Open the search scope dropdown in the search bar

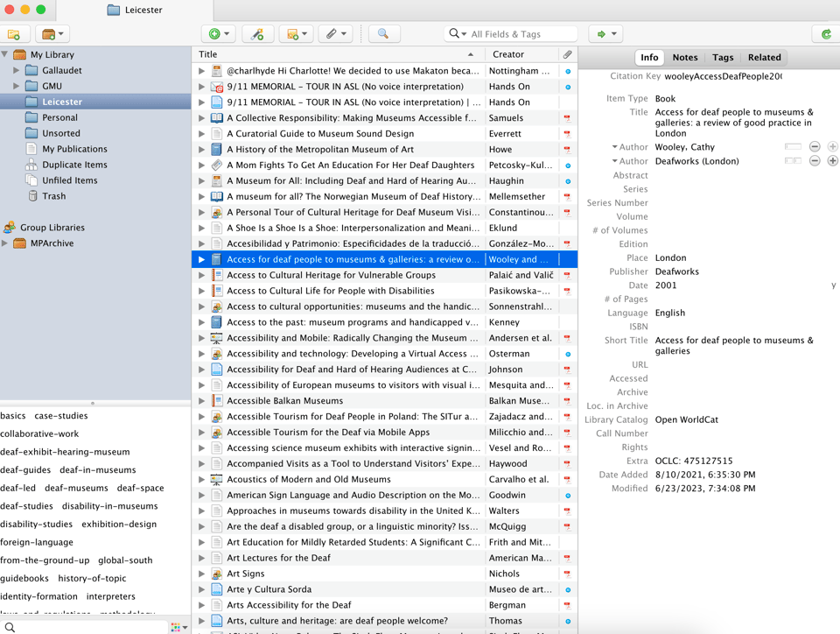click(456, 33)
